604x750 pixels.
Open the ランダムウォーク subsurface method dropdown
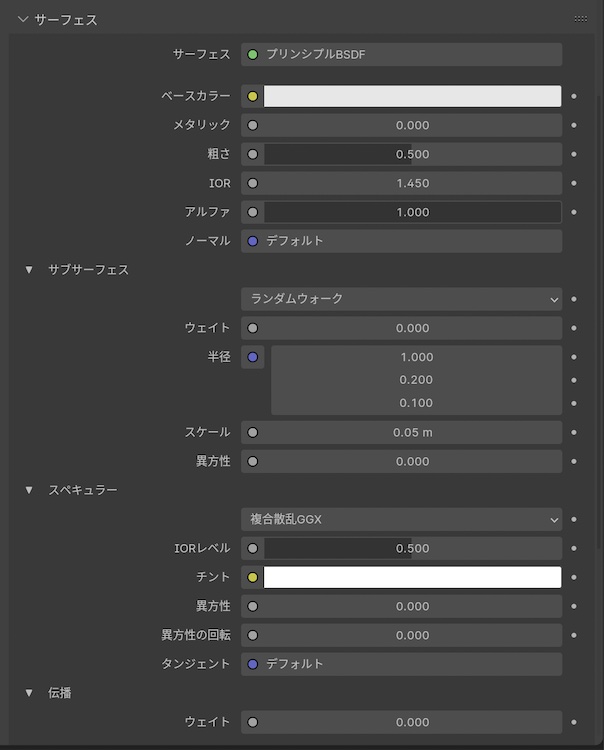[x=401, y=299]
